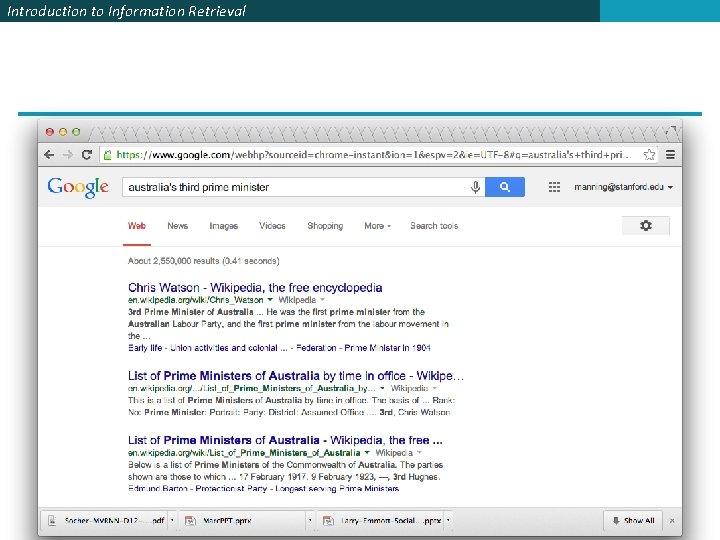Switch to the Shopping tab
The height and width of the screenshot is (540, 720).
325,226
